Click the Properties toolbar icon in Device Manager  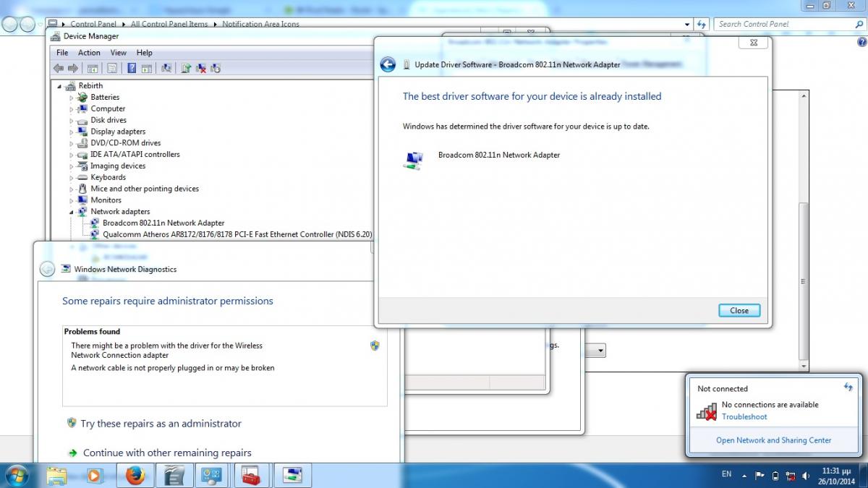(112, 68)
